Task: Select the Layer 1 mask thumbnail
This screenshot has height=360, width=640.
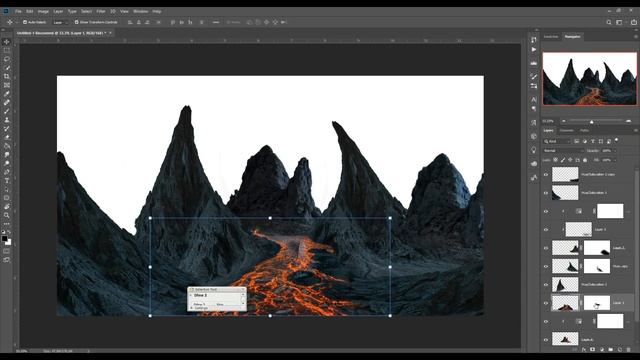Action: 597,303
